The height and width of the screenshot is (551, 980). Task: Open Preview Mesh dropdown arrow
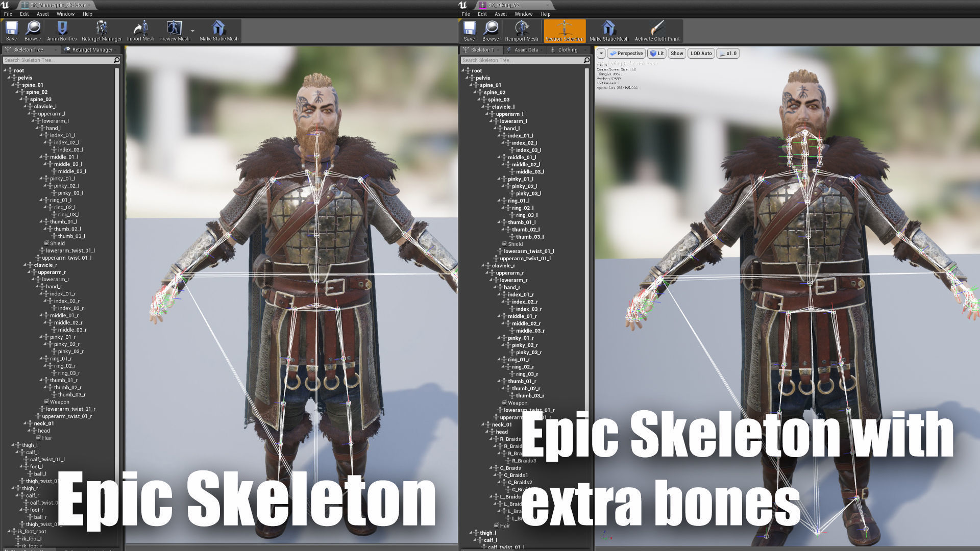pos(192,31)
